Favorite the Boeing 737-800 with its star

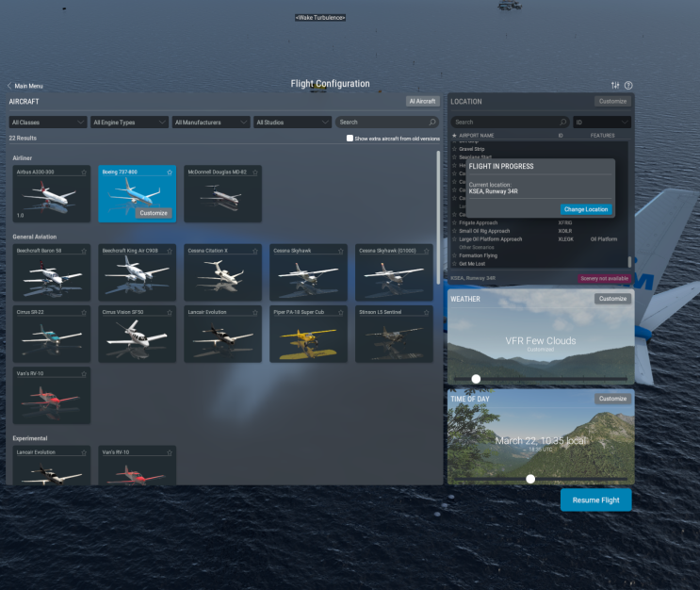[170, 172]
